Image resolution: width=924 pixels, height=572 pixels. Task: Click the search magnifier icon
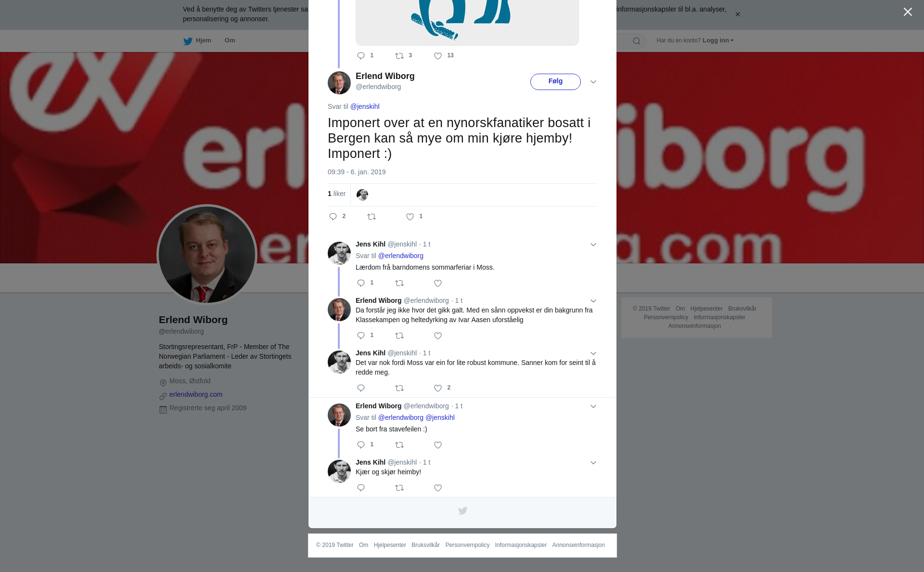point(637,41)
